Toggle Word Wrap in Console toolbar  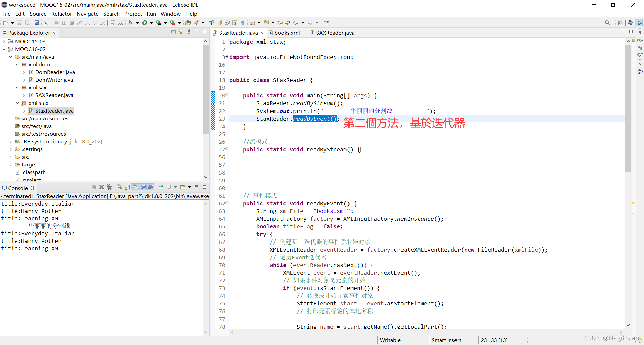point(135,187)
